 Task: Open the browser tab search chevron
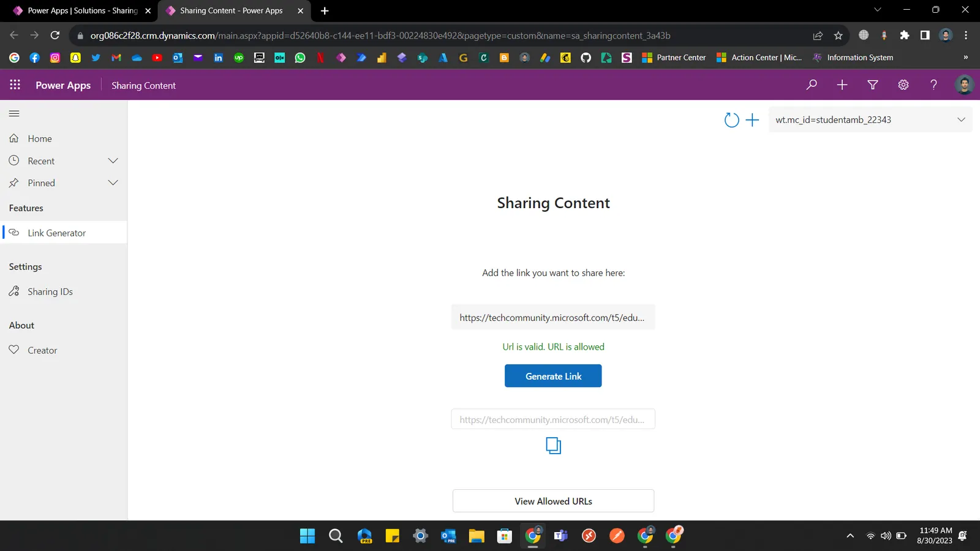[x=877, y=10]
